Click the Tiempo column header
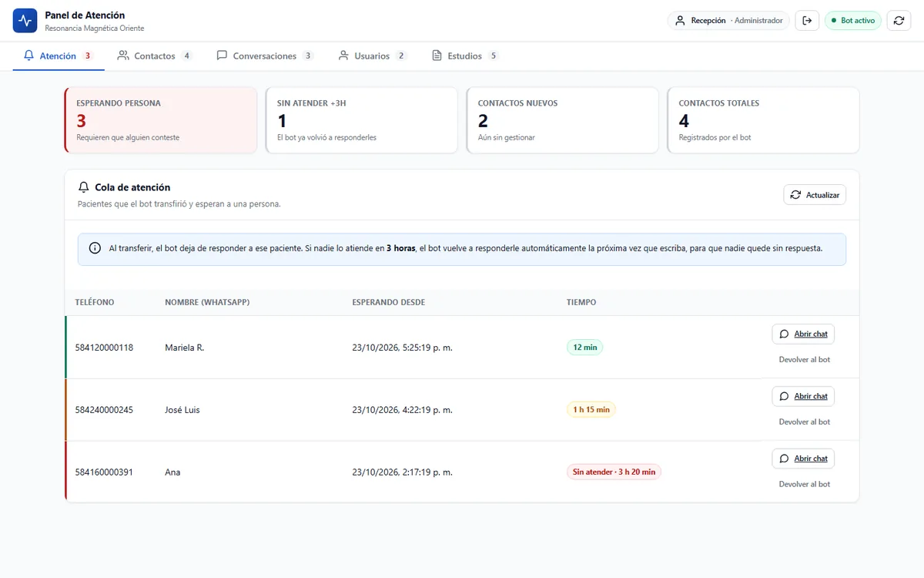Image resolution: width=924 pixels, height=578 pixels. (x=581, y=302)
